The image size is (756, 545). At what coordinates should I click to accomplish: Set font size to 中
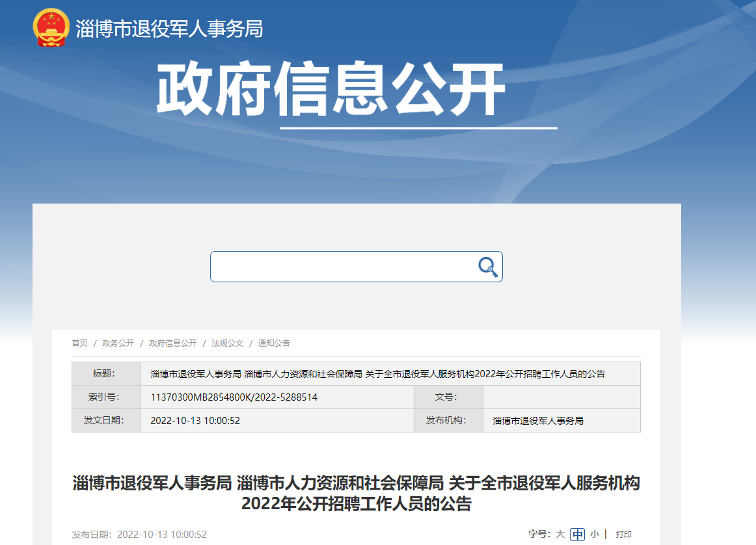(577, 534)
